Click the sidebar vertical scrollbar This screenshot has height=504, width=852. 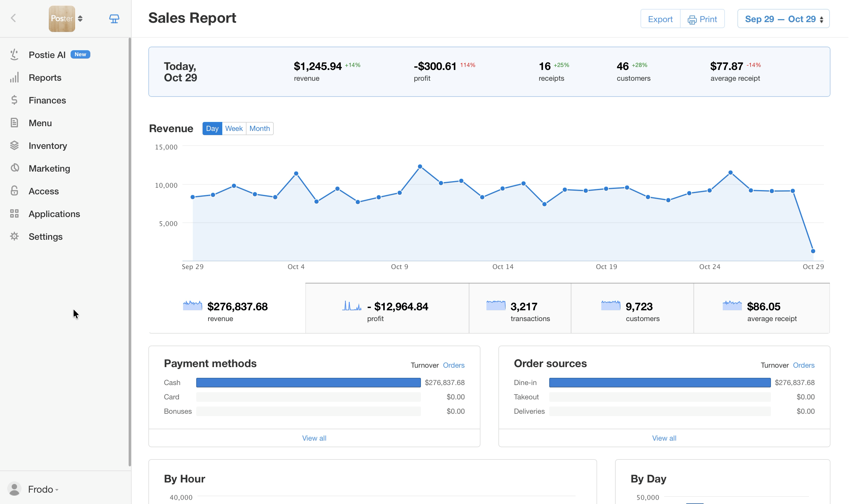pos(130,252)
